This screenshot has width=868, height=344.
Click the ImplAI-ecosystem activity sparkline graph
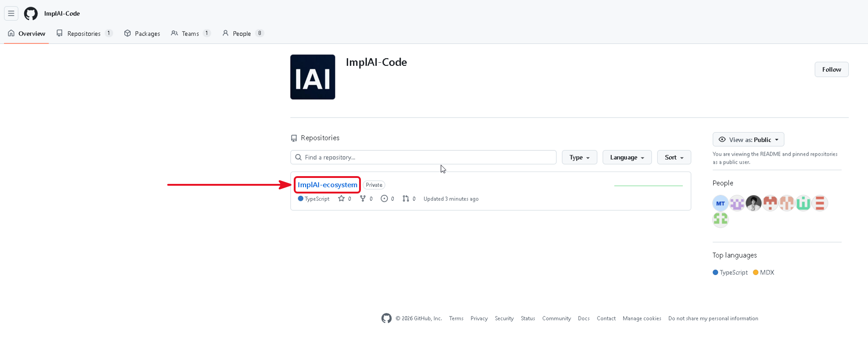tap(648, 185)
